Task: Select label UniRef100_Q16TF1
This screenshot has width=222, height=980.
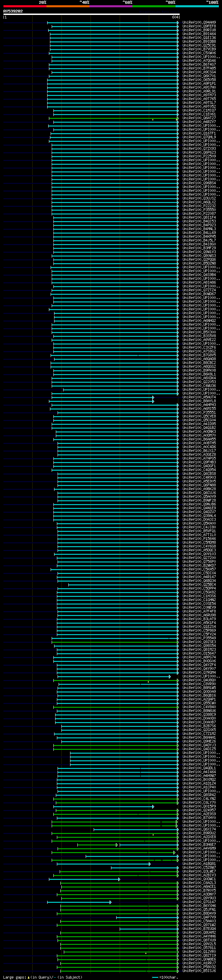Action: 199,133
